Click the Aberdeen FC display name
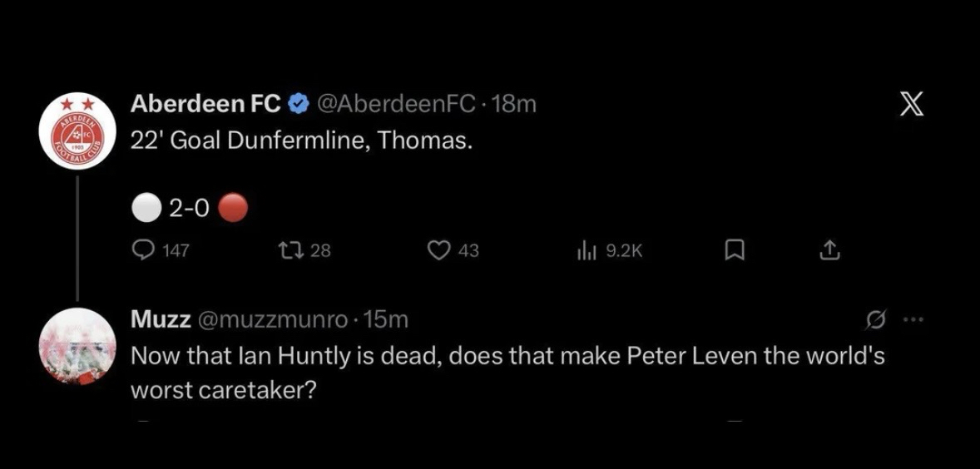 pos(206,104)
